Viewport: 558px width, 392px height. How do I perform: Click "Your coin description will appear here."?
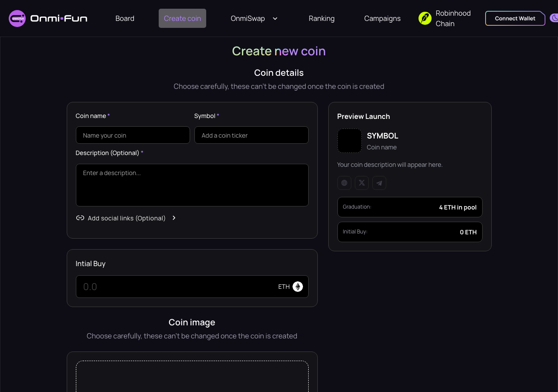(x=390, y=165)
